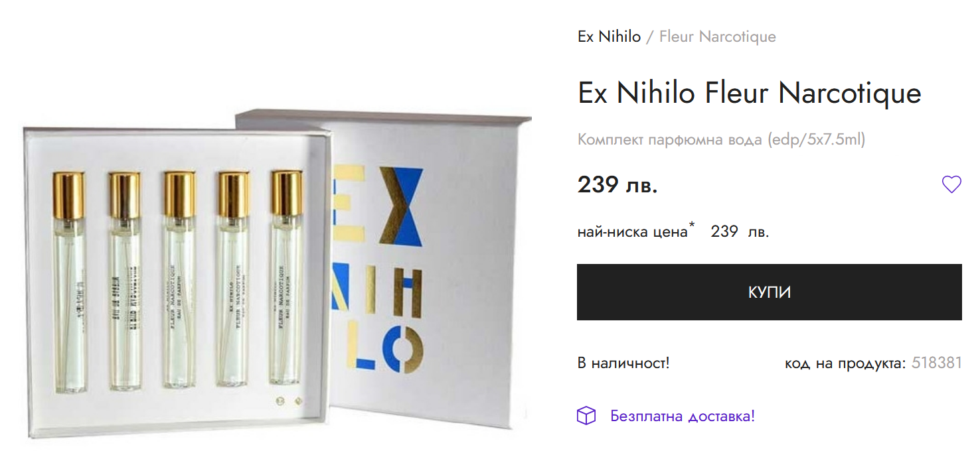Click the free delivery box icon

click(x=586, y=417)
